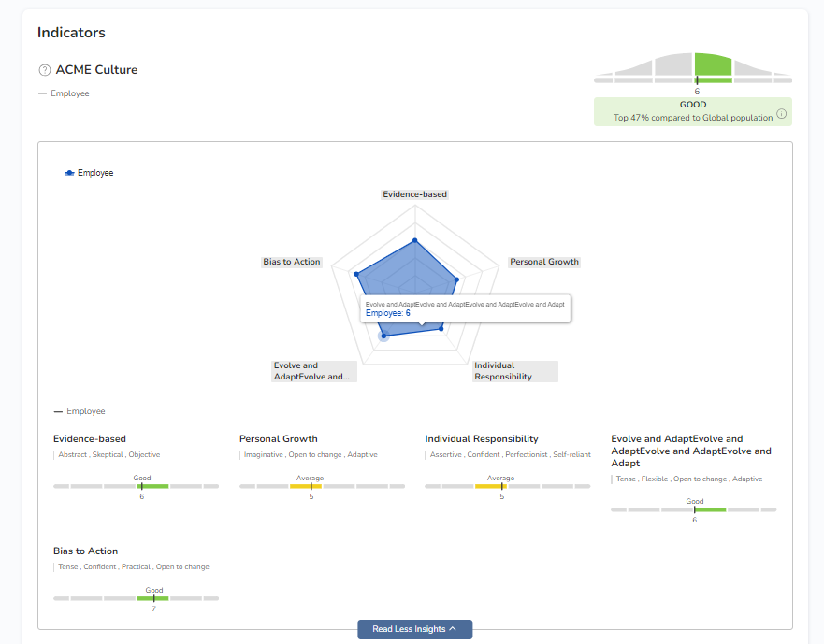Click the green segment of the distribution curve

click(x=713, y=65)
